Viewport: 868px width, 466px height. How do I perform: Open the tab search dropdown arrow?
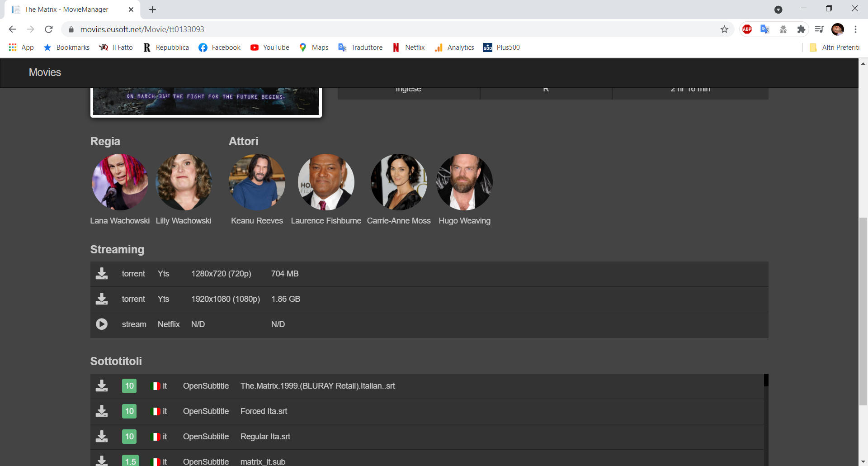778,10
